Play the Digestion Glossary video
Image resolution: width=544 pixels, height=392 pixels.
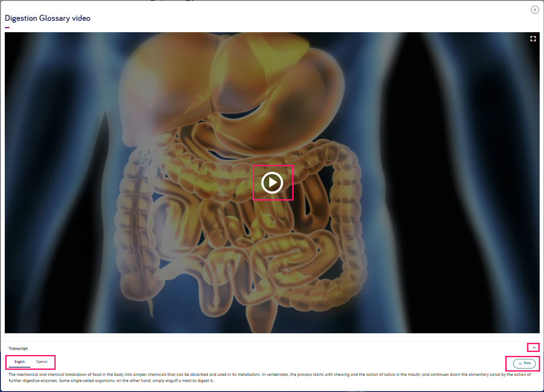pyautogui.click(x=272, y=183)
